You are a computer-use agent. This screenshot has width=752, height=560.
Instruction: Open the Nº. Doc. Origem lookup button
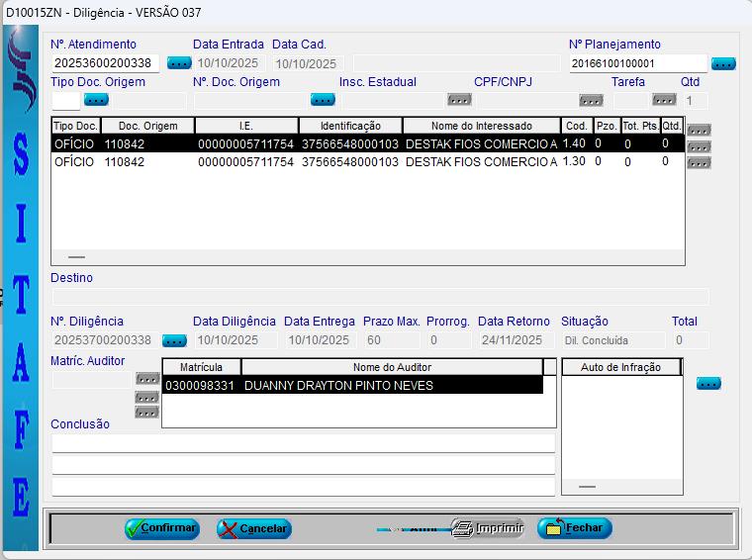323,100
